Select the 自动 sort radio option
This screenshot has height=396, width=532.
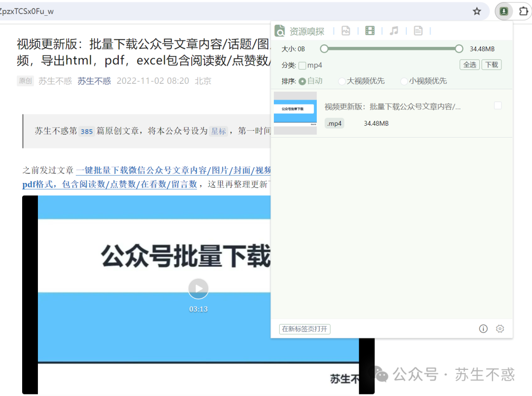click(302, 81)
